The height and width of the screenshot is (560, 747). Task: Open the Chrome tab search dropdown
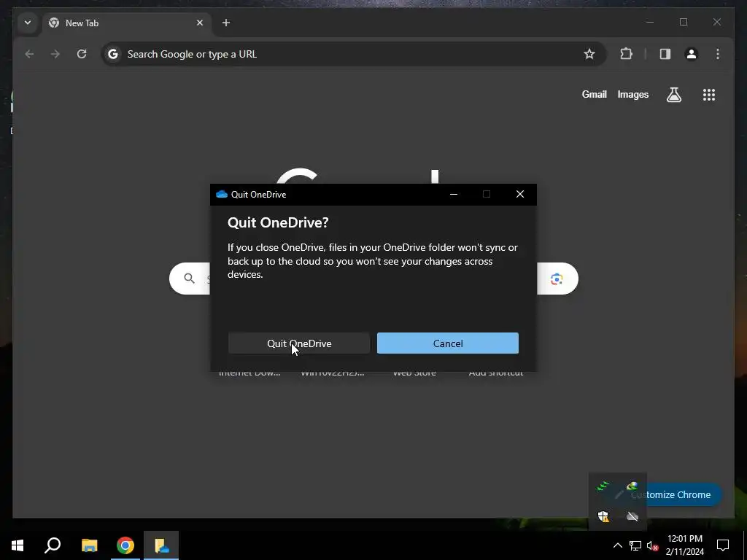[28, 23]
